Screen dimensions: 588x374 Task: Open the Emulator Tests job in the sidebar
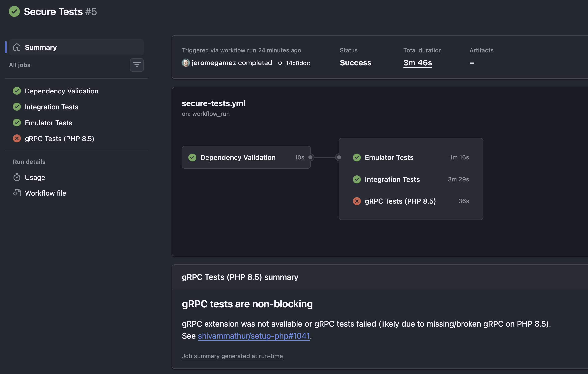coord(48,123)
